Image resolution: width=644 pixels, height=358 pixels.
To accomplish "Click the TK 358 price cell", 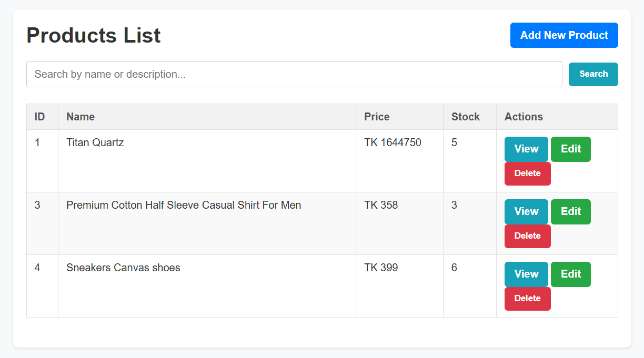I will click(x=381, y=205).
